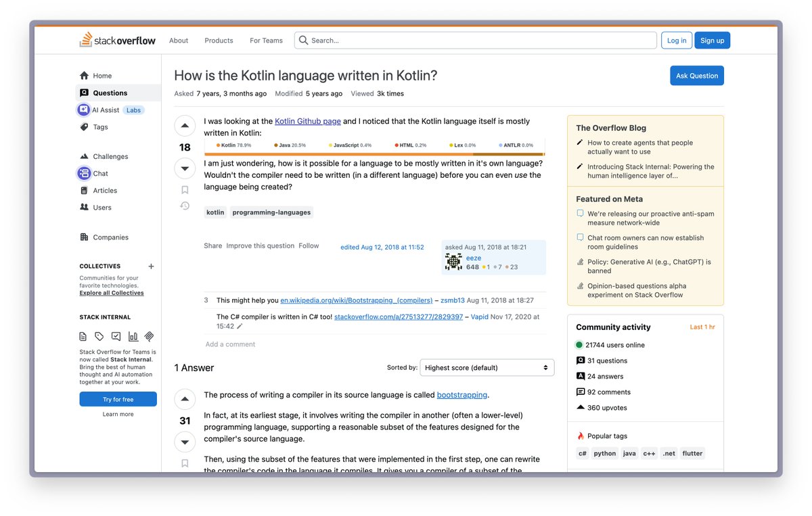Click Learn more under Stack Internal
Viewport: 812px width, 516px height.
(118, 414)
